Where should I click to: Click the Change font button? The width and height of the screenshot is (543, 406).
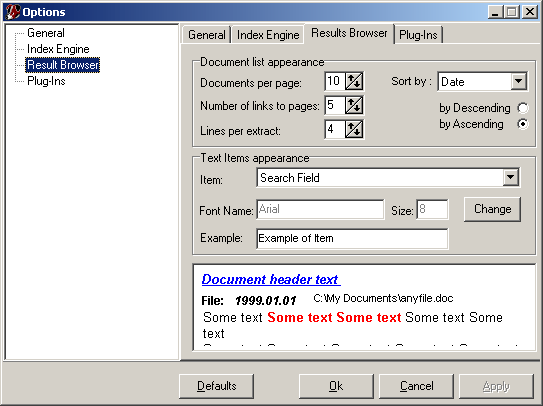pos(492,209)
